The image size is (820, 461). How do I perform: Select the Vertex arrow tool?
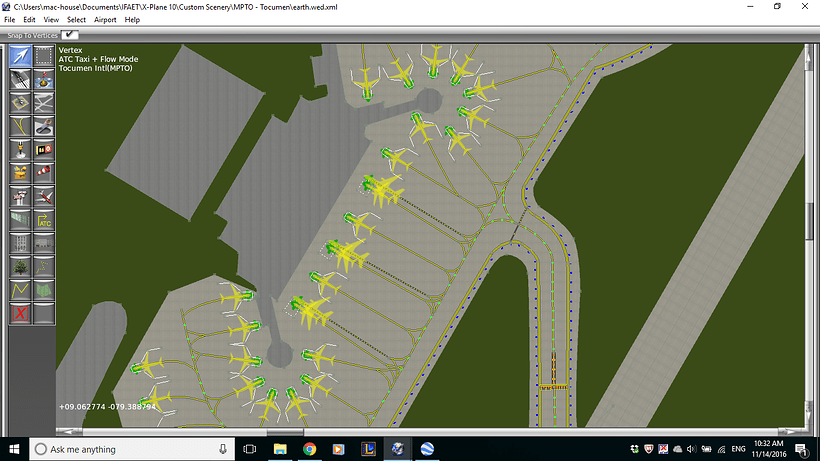tap(20, 56)
